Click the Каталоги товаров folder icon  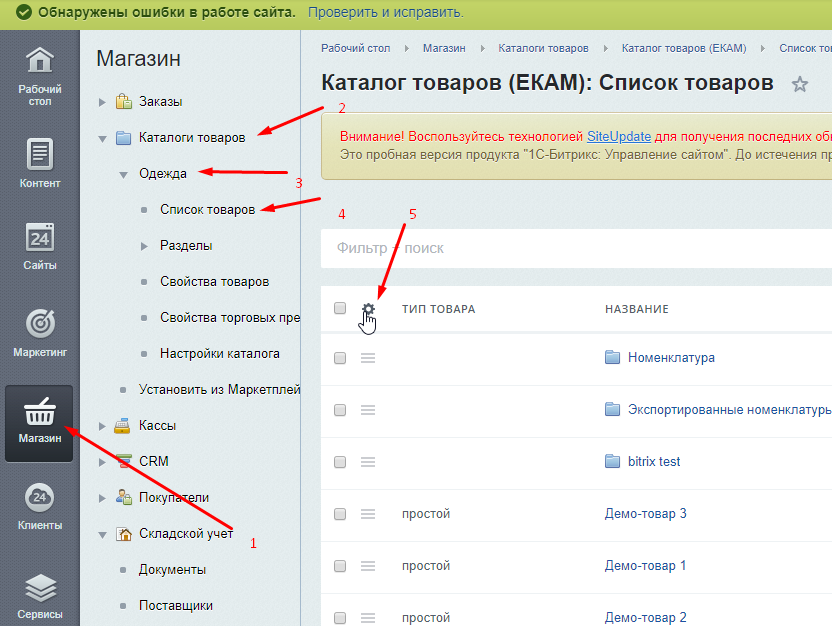coord(124,138)
